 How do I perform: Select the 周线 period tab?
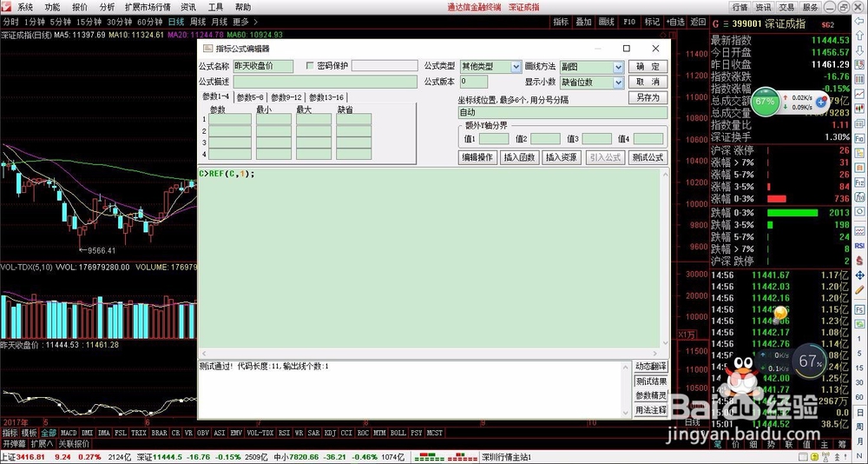click(198, 22)
